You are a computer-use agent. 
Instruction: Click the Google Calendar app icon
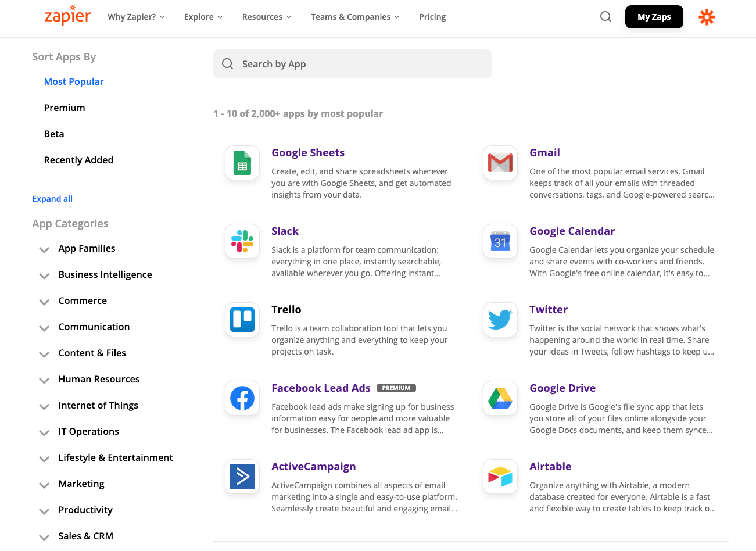(500, 241)
